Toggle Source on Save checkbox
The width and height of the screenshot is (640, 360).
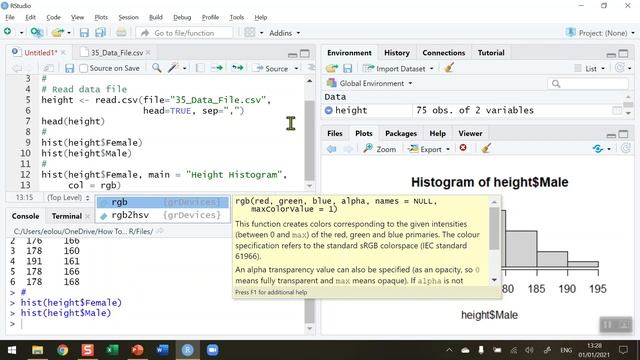[83, 68]
